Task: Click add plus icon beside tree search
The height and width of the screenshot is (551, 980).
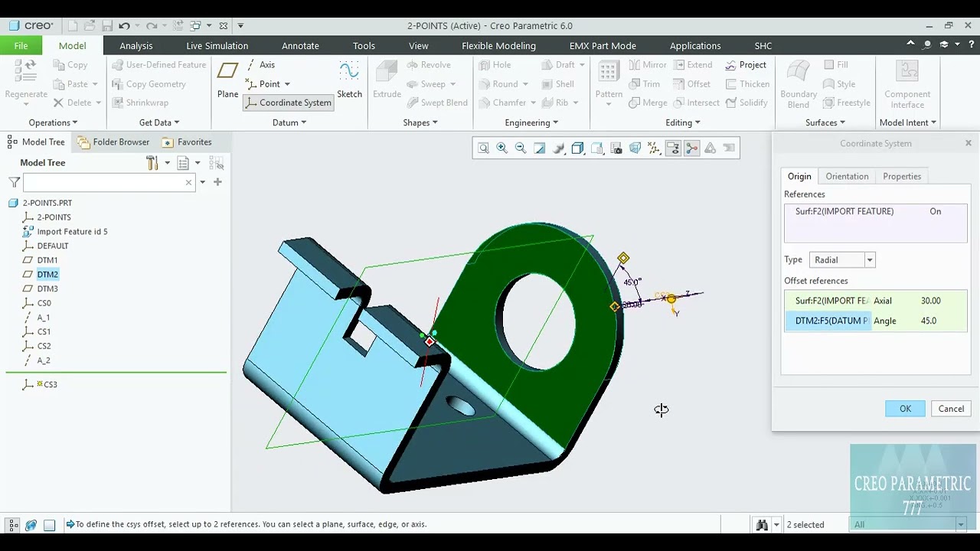Action: (217, 182)
